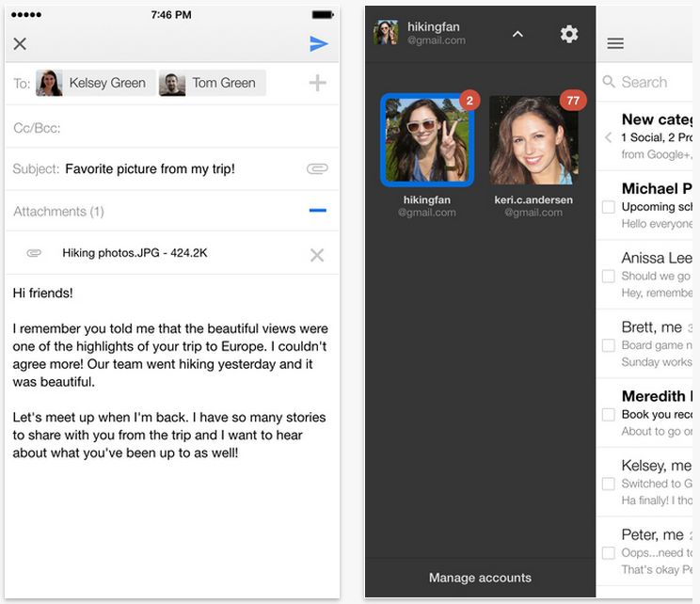Screen dimensions: 700x604
Task: Select the hikingfan label under the photo
Action: point(427,206)
